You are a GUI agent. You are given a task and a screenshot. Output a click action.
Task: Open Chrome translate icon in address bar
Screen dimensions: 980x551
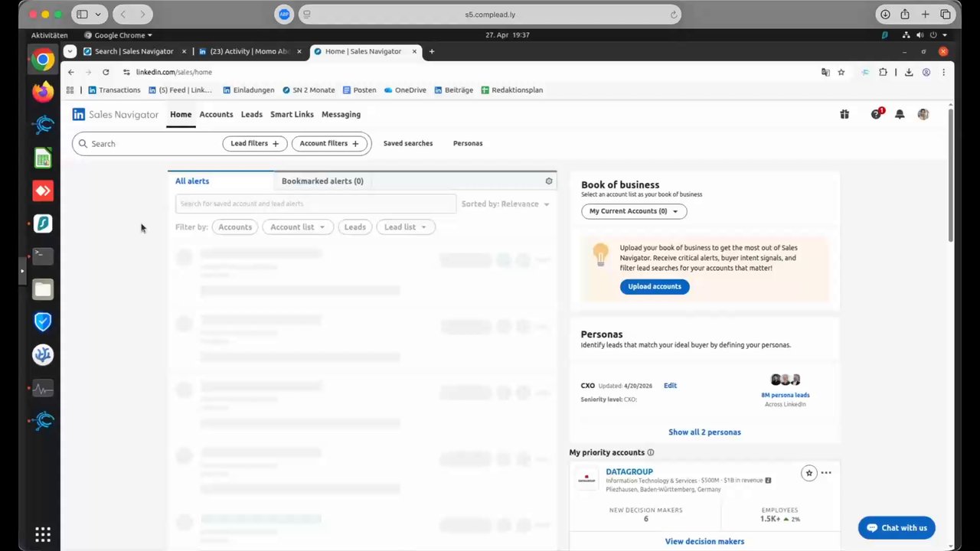pos(825,72)
